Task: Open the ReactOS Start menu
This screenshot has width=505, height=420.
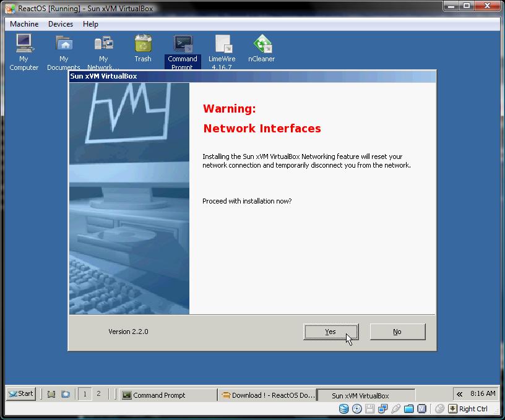Action: 21,394
